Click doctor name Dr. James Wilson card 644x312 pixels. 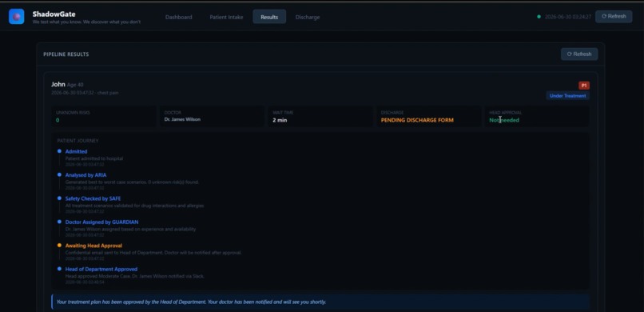212,116
